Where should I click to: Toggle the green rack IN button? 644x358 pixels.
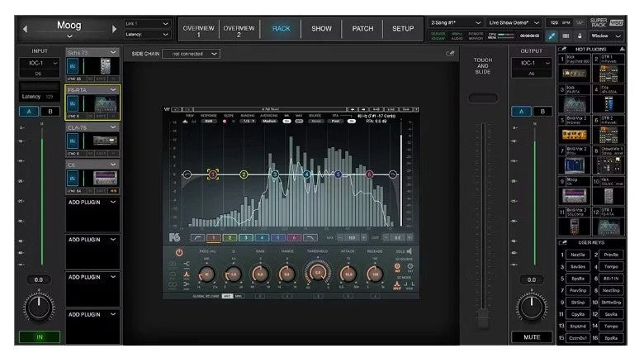(40, 337)
